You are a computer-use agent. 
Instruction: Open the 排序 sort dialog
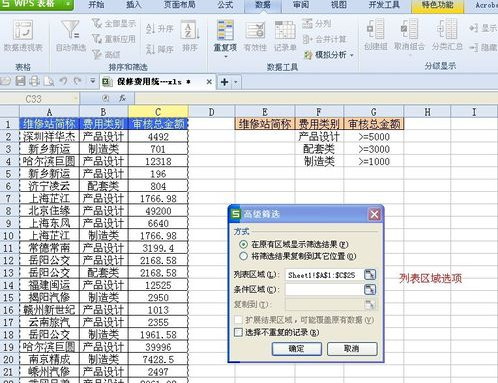coord(190,36)
